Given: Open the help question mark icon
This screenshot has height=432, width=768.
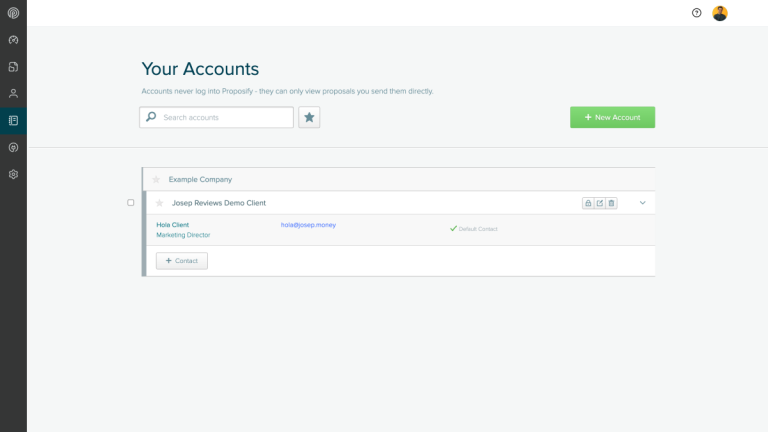Looking at the screenshot, I should (696, 13).
